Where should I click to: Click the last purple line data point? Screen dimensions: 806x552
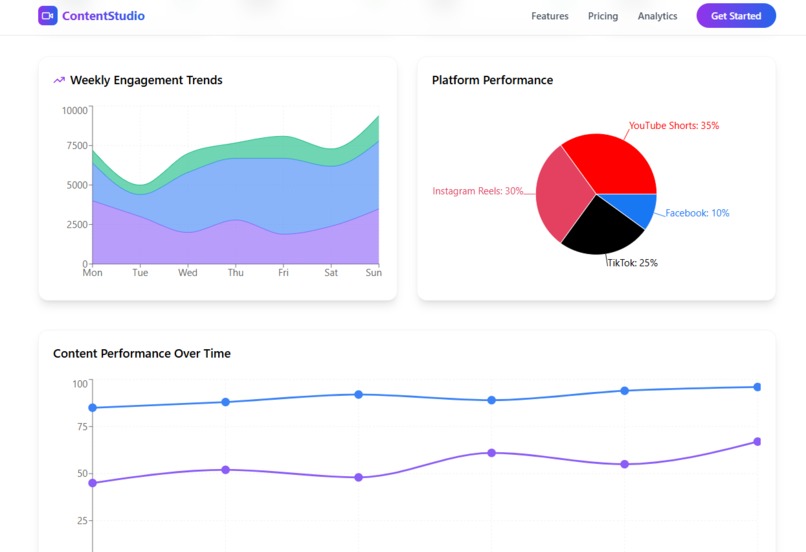757,441
